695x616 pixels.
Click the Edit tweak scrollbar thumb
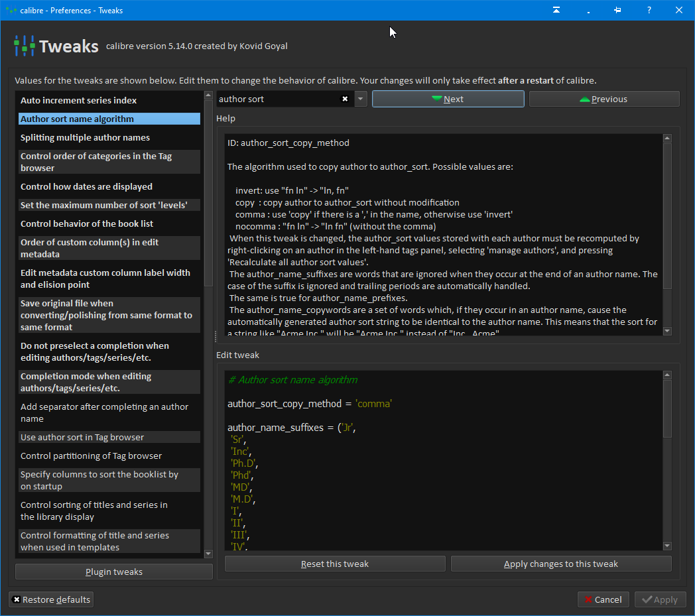point(667,408)
